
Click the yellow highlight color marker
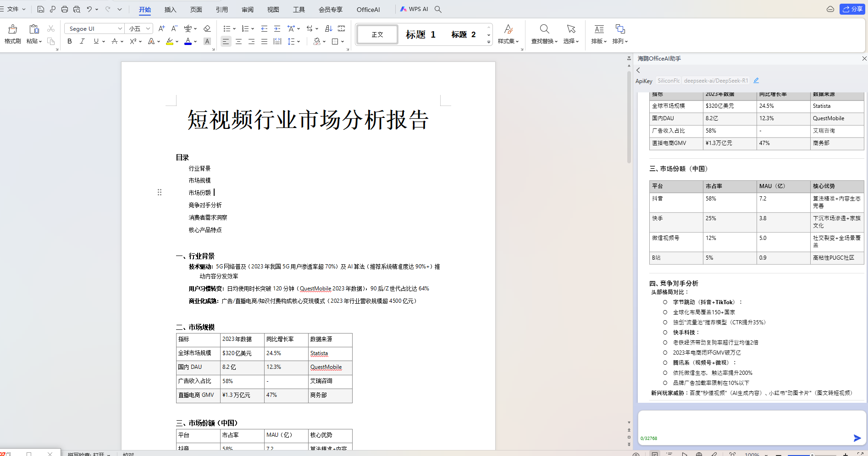[x=170, y=41]
